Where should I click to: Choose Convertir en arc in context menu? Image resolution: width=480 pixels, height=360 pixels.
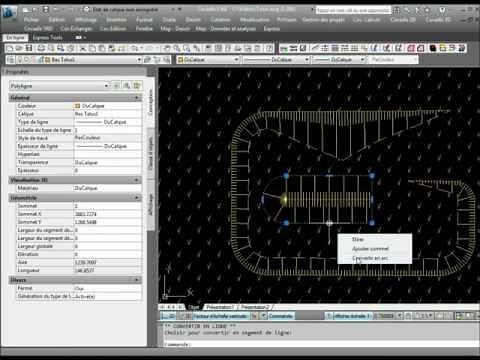pyautogui.click(x=370, y=258)
